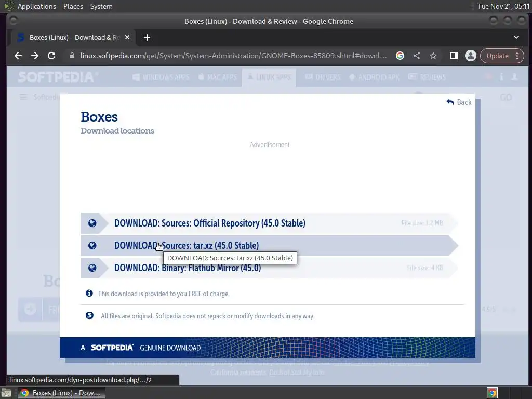532x399 pixels.
Task: Click the clock showing Tue Nov 21
Action: click(503, 6)
